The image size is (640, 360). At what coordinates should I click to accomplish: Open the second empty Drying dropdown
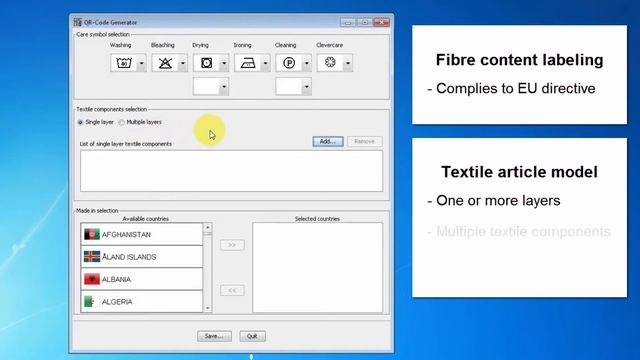coord(211,87)
